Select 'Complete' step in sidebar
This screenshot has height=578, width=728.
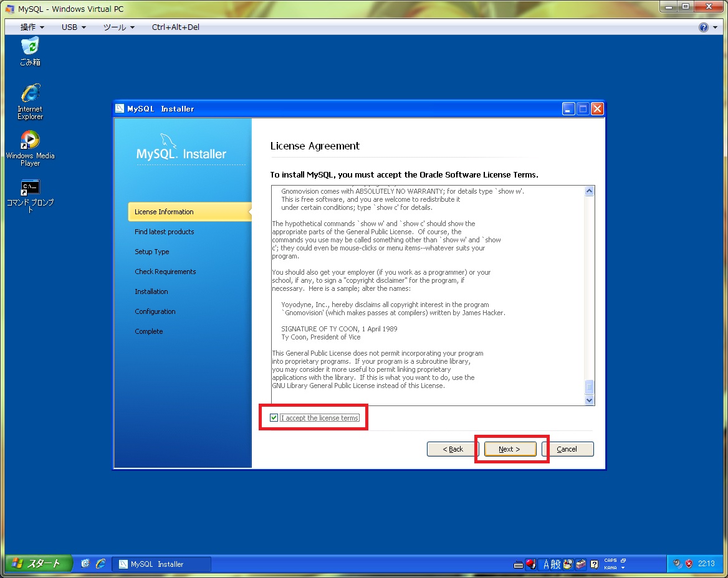point(148,331)
